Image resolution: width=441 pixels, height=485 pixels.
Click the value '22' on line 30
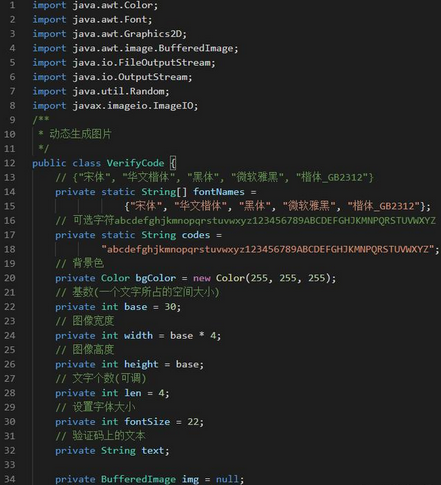click(193, 421)
